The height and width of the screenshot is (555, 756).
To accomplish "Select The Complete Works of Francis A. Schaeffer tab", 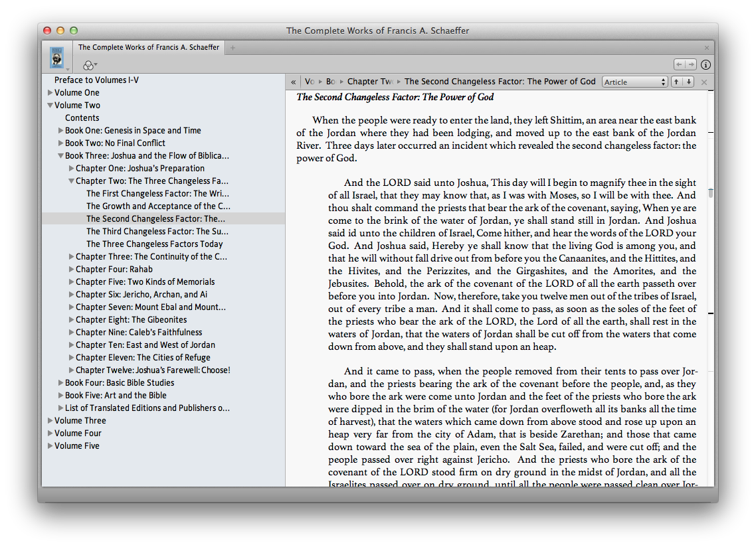I will click(x=149, y=47).
